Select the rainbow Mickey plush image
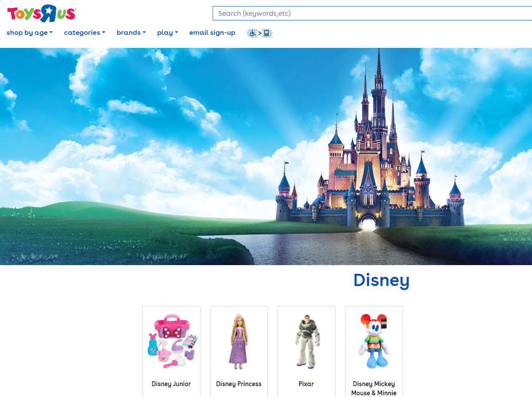This screenshot has width=532, height=397. [374, 342]
